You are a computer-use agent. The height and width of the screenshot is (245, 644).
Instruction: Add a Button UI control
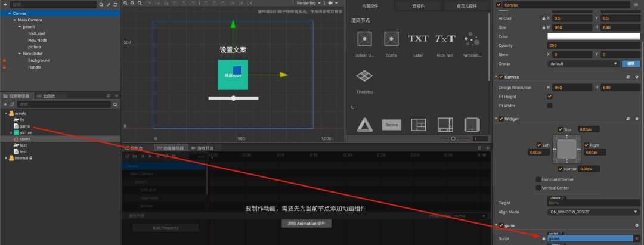point(391,125)
